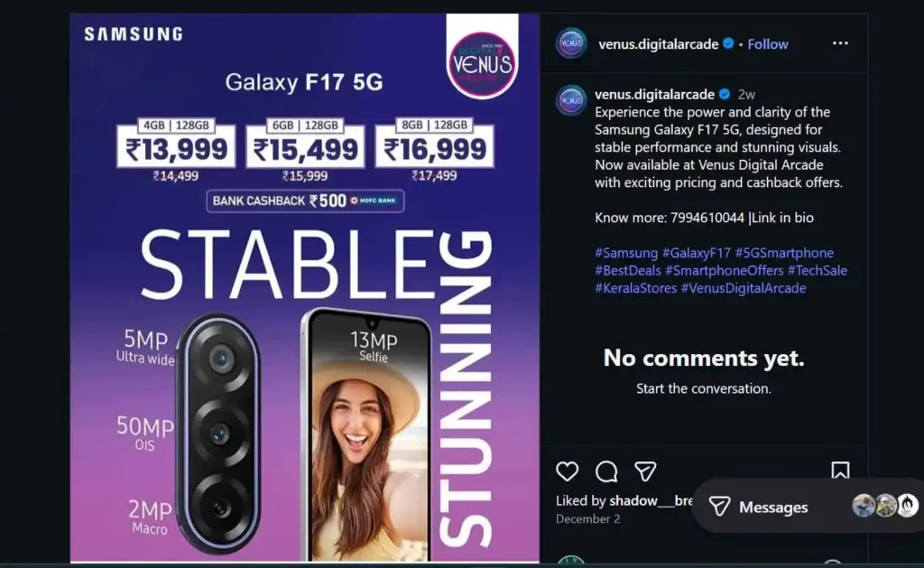
Task: Click the Messages paper plane icon
Action: [x=719, y=507]
